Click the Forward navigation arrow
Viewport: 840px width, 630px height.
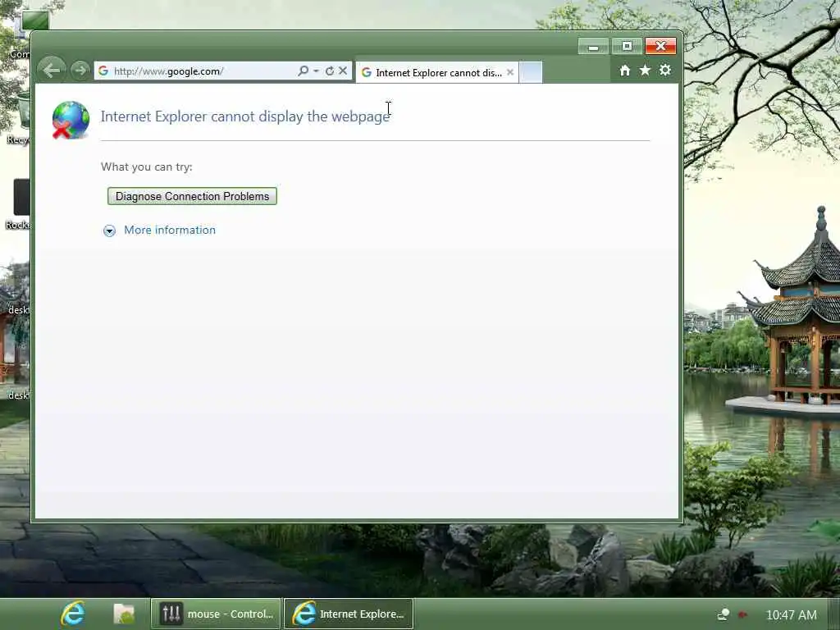click(x=80, y=71)
